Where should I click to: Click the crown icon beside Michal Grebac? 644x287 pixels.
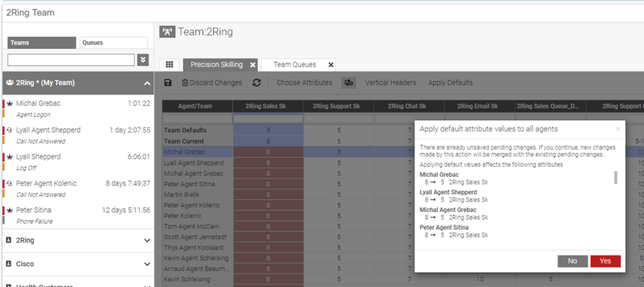click(10, 104)
